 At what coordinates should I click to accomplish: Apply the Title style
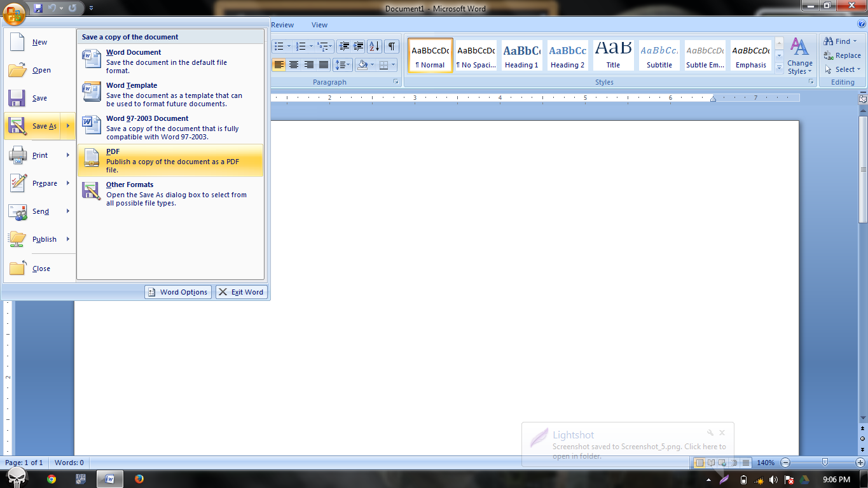tap(613, 55)
